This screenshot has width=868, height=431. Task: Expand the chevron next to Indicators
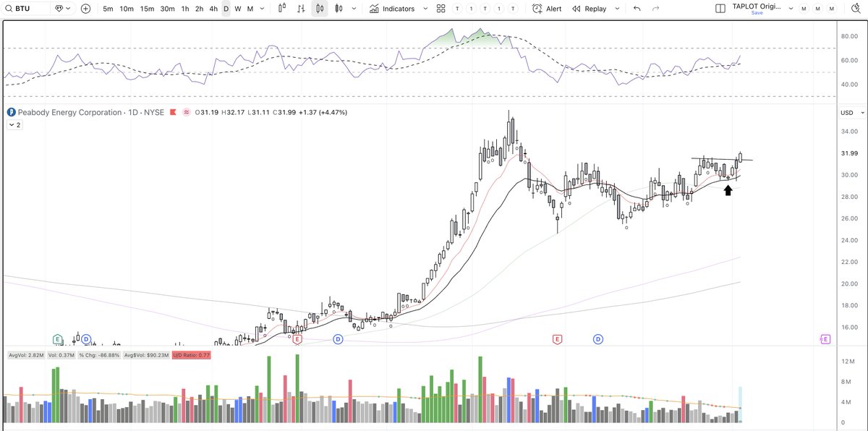(424, 9)
